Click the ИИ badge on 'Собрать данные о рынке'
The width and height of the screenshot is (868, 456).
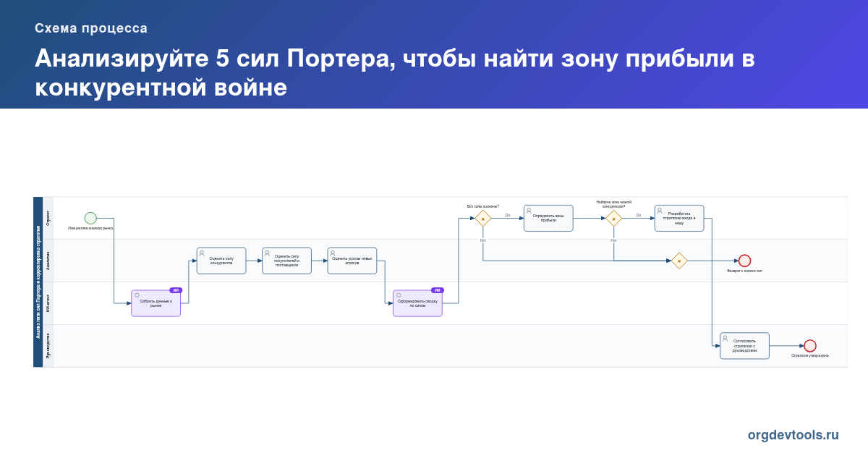[176, 290]
